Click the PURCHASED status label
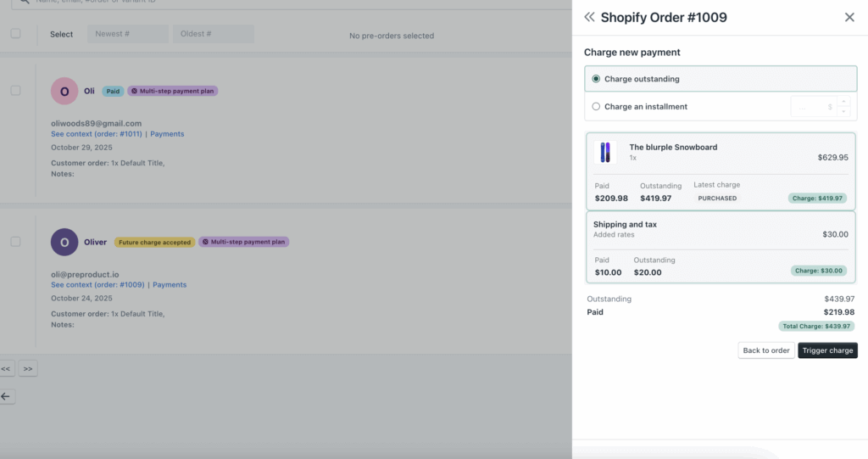868x459 pixels. tap(717, 198)
